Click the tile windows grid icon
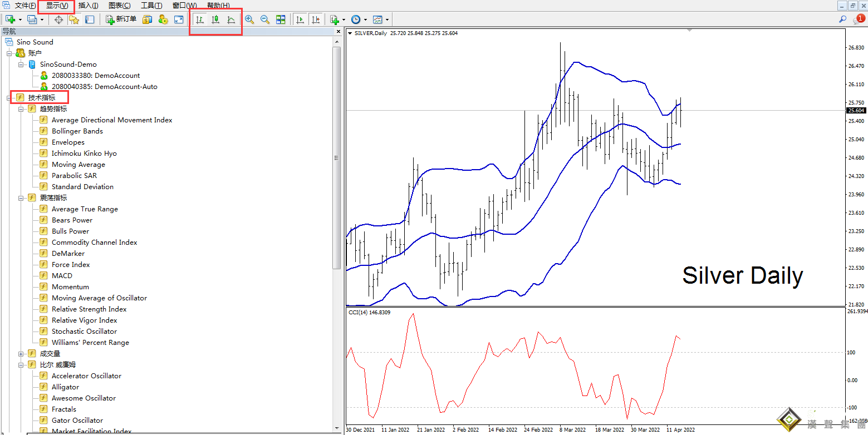This screenshot has height=435, width=868. coord(281,19)
